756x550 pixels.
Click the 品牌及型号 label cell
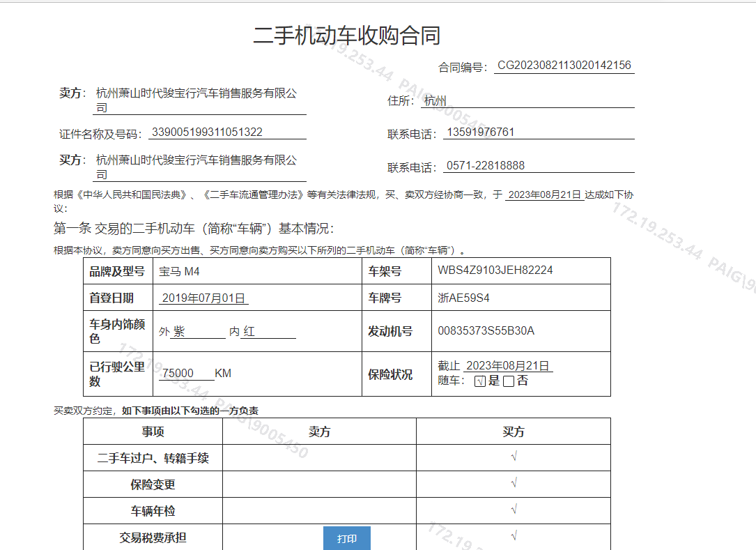(118, 271)
